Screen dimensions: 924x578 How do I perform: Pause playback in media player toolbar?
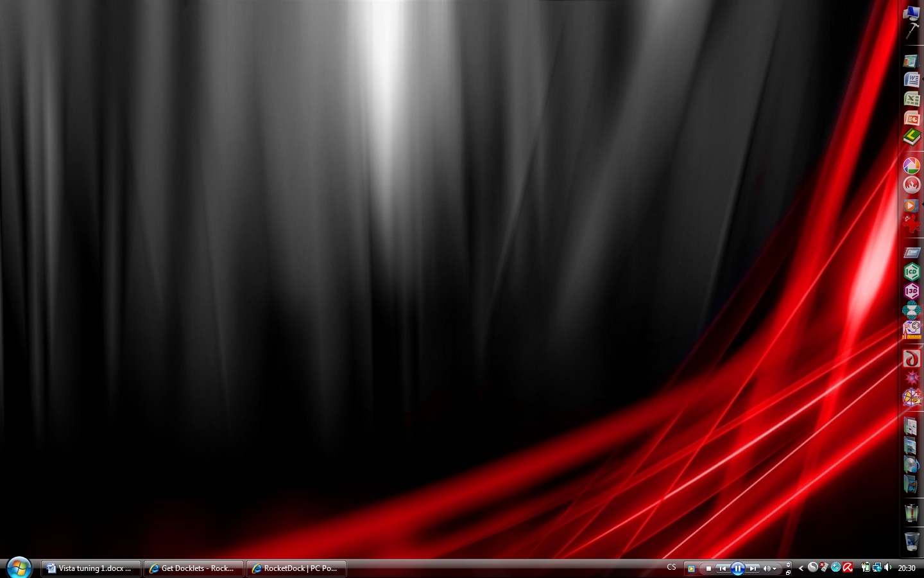738,568
